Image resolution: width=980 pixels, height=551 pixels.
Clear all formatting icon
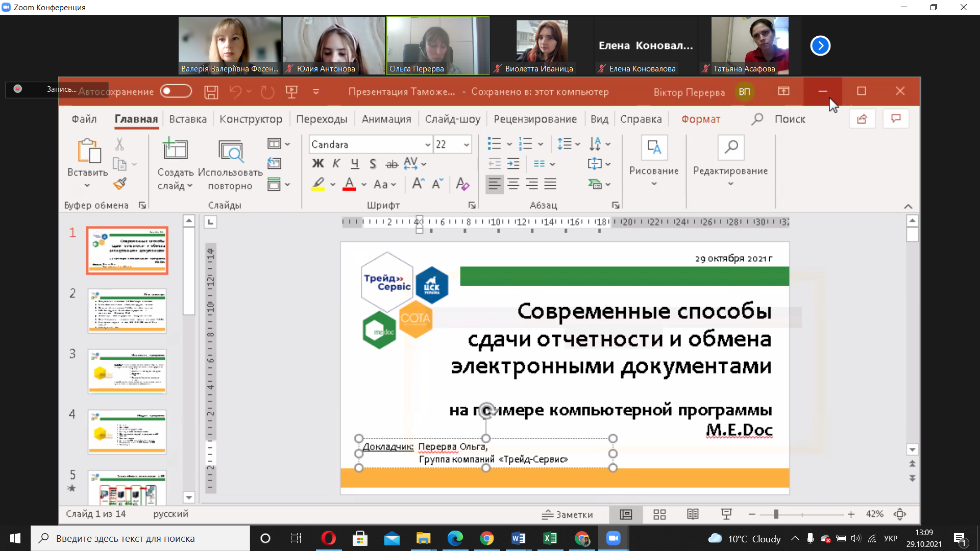pyautogui.click(x=462, y=184)
